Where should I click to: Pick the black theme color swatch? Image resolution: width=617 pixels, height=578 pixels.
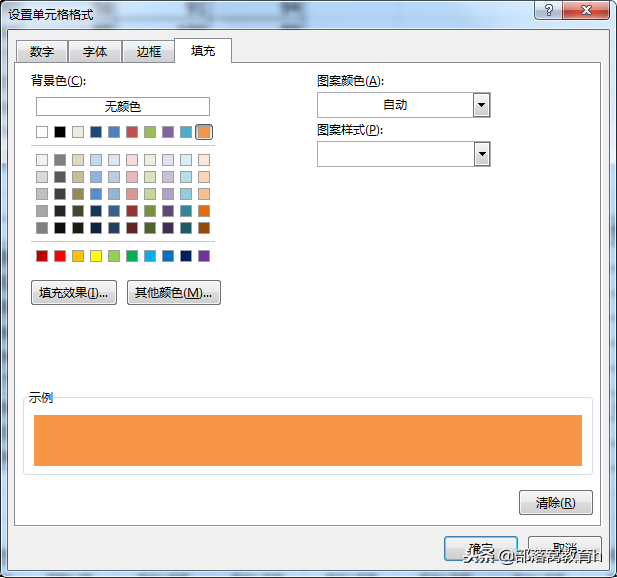60,132
